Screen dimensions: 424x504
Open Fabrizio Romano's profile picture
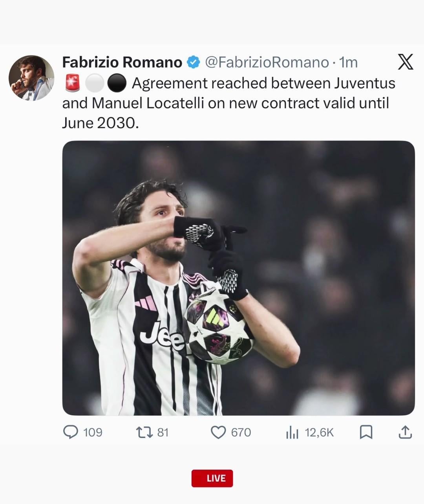[31, 78]
